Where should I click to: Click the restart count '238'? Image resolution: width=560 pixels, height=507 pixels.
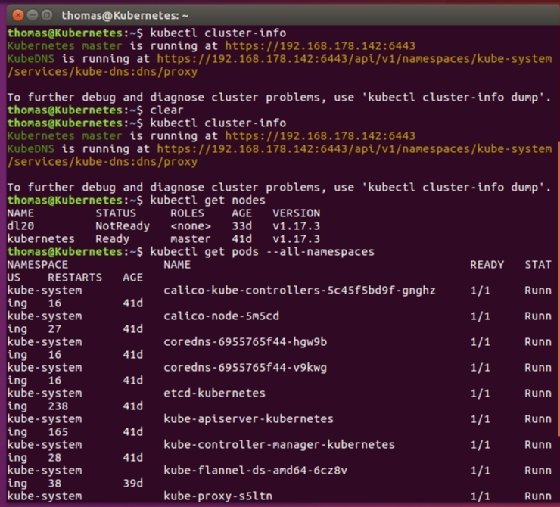click(58, 406)
